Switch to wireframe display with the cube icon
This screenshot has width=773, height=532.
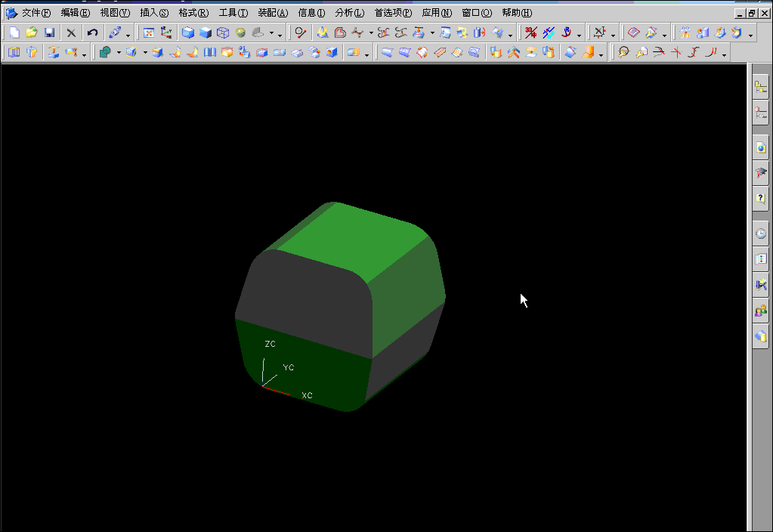(223, 32)
